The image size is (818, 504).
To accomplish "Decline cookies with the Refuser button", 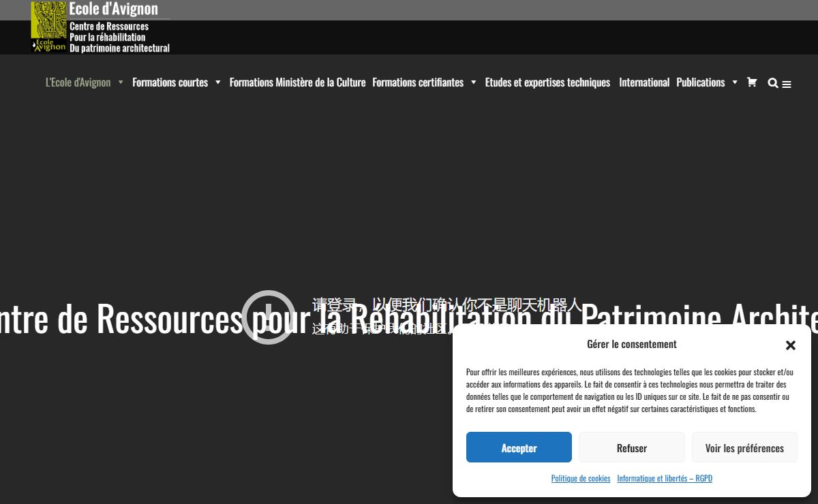I will 632,447.
